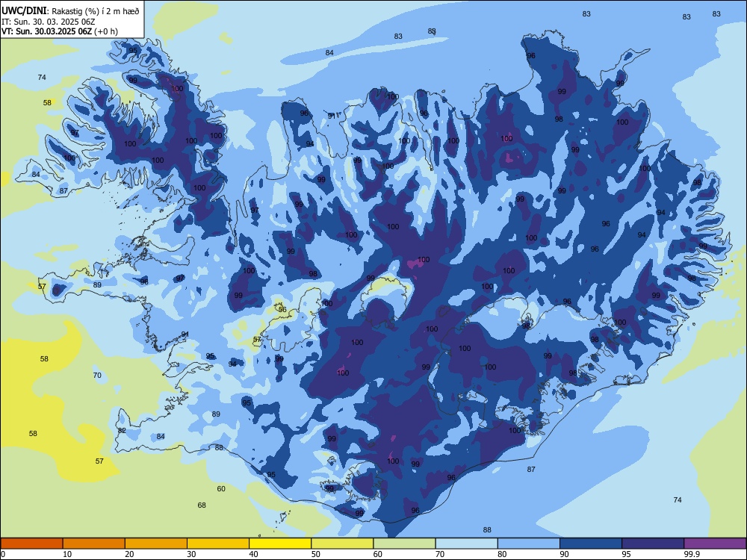
Task: Click the legend tick label "20"
Action: [129, 554]
